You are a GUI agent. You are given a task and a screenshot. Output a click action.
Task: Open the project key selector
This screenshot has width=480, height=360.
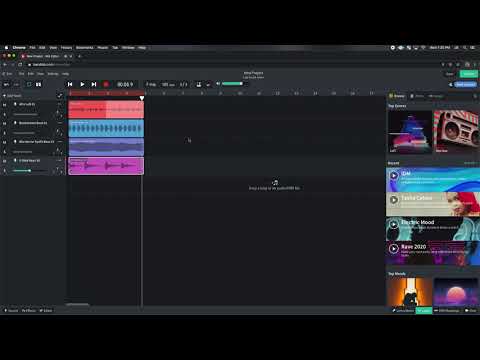pyautogui.click(x=151, y=84)
